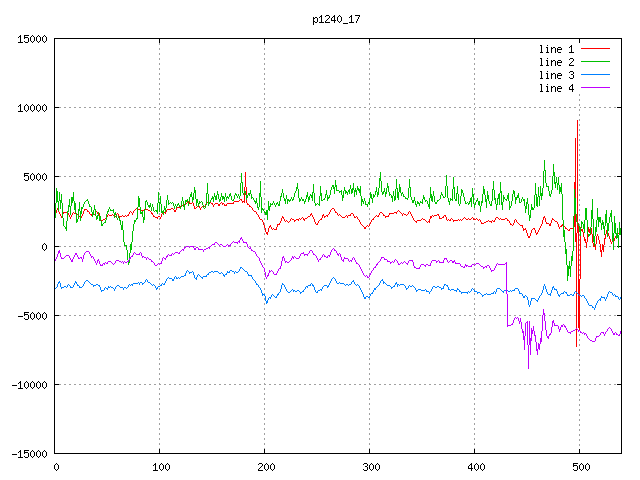640x480 pixels.
Task: Click the 5000 y-axis tick label
Action: (x=35, y=177)
